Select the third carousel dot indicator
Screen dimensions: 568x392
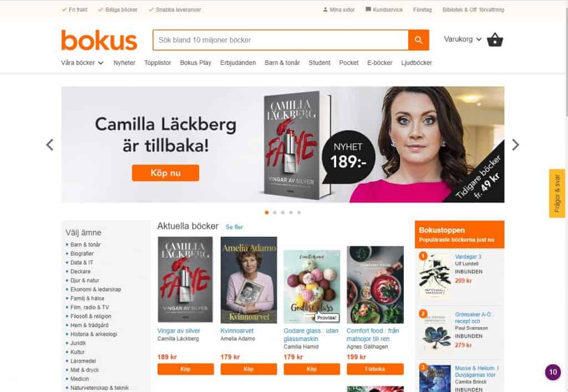click(283, 212)
